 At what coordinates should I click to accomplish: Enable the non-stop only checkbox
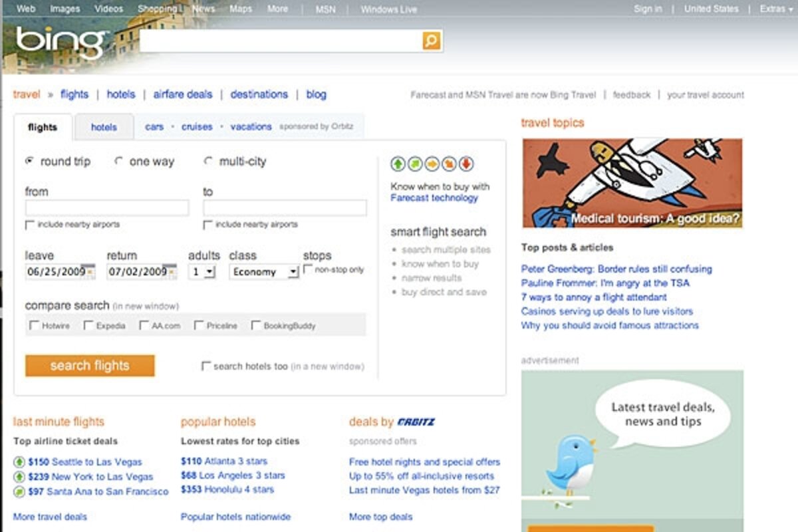click(x=308, y=269)
